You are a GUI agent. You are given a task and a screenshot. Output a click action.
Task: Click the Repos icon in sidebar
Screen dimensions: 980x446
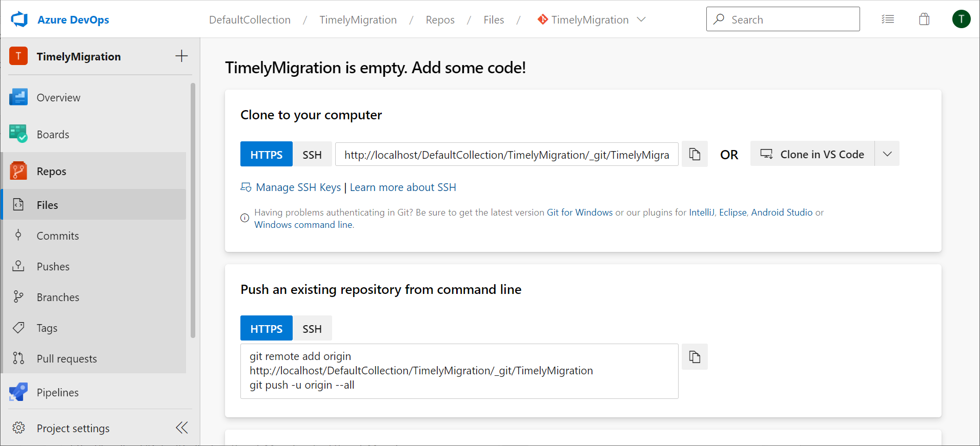[x=18, y=171]
